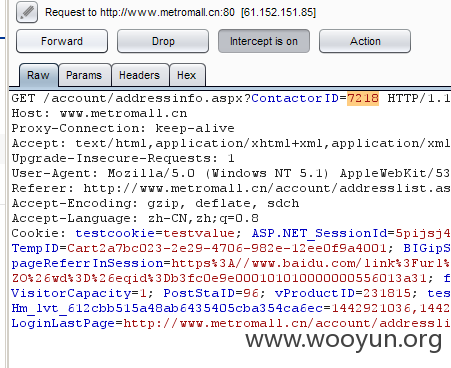The height and width of the screenshot is (368, 451).
Task: Toggle the 'Intercept is on' button
Action: pyautogui.click(x=264, y=41)
